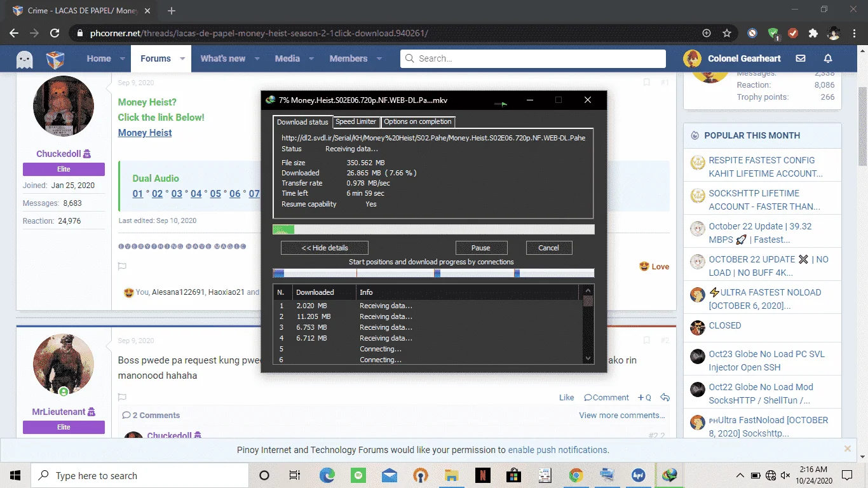Click the ghost logo in forum header

pos(25,59)
